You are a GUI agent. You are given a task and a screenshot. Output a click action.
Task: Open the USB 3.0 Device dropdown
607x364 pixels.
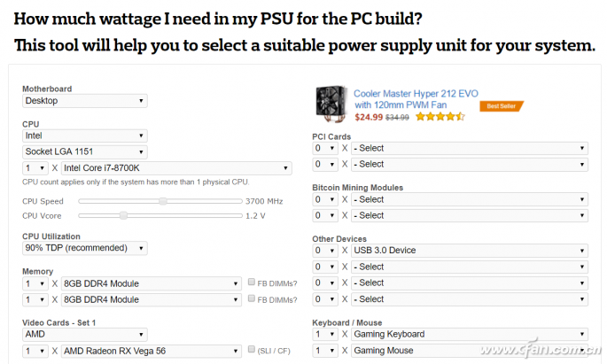(x=470, y=251)
